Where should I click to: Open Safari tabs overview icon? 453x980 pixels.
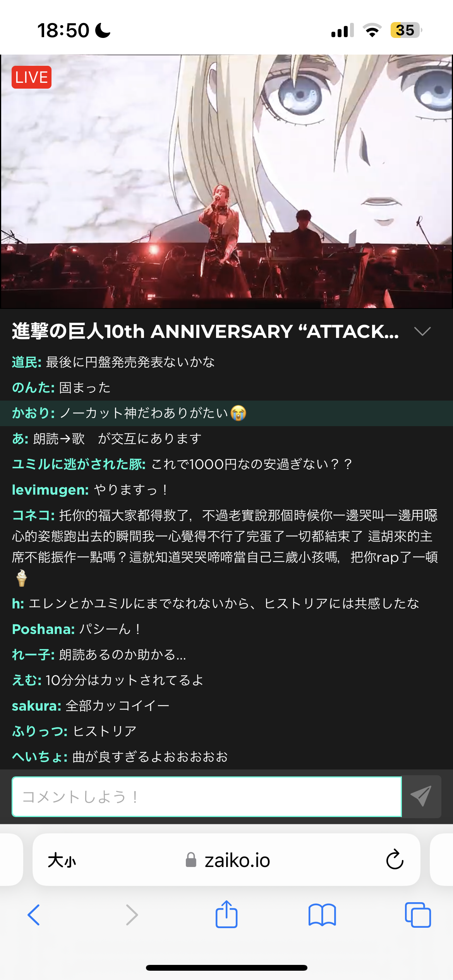[x=418, y=915]
